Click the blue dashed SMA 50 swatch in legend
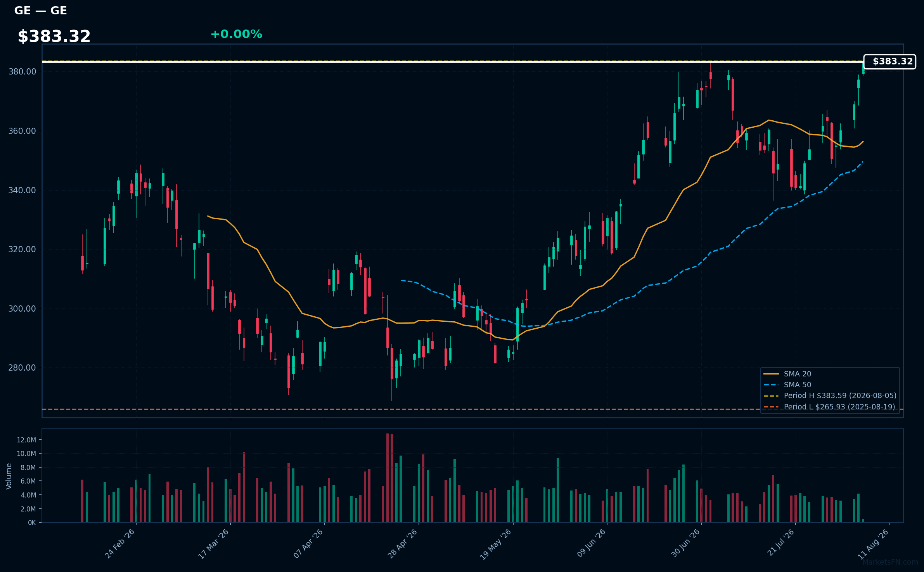This screenshot has height=572, width=924. [771, 385]
